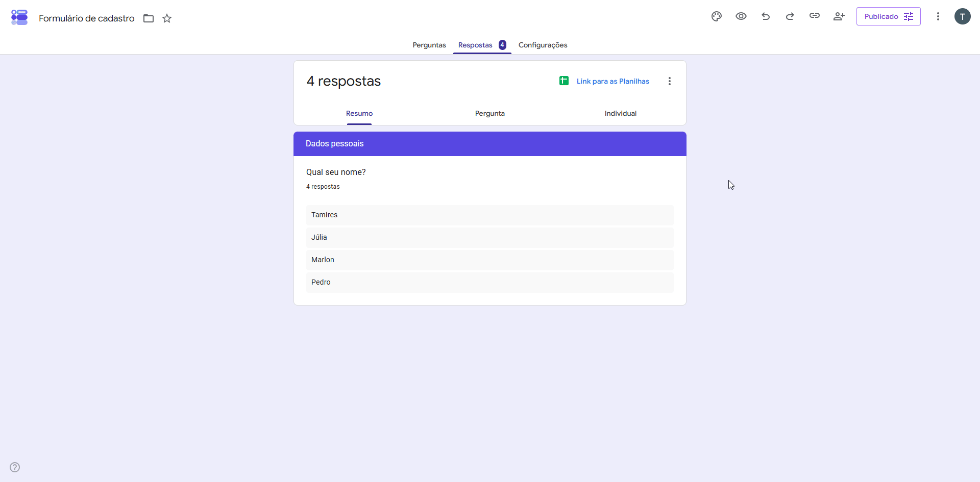The height and width of the screenshot is (482, 980).
Task: Add collaborators with person-plus icon
Action: [839, 16]
